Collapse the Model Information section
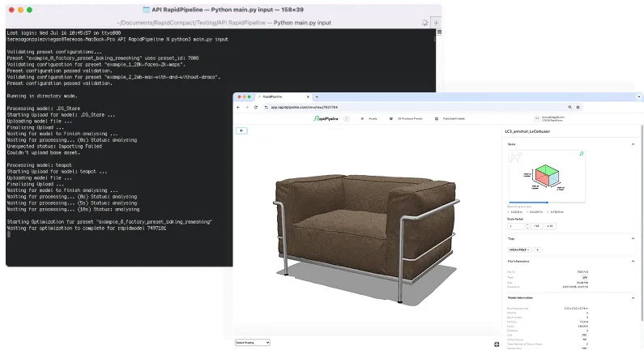This screenshot has height=350, width=644. 633,297
